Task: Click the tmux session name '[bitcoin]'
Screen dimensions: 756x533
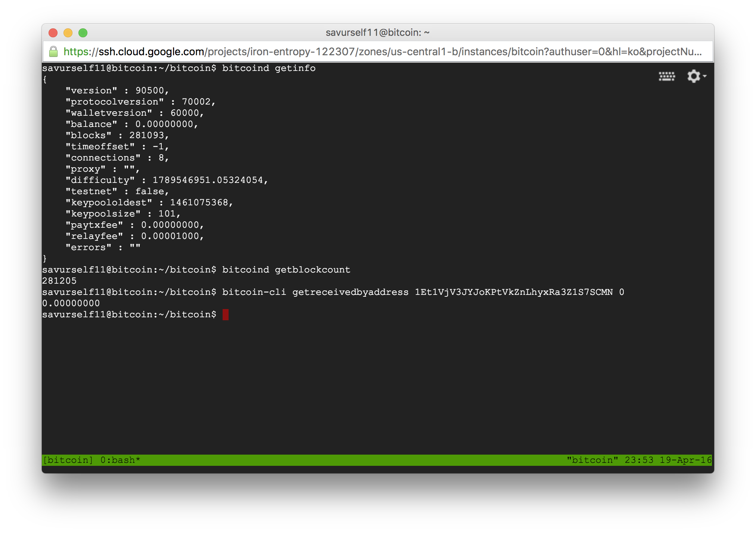Action: 68,460
